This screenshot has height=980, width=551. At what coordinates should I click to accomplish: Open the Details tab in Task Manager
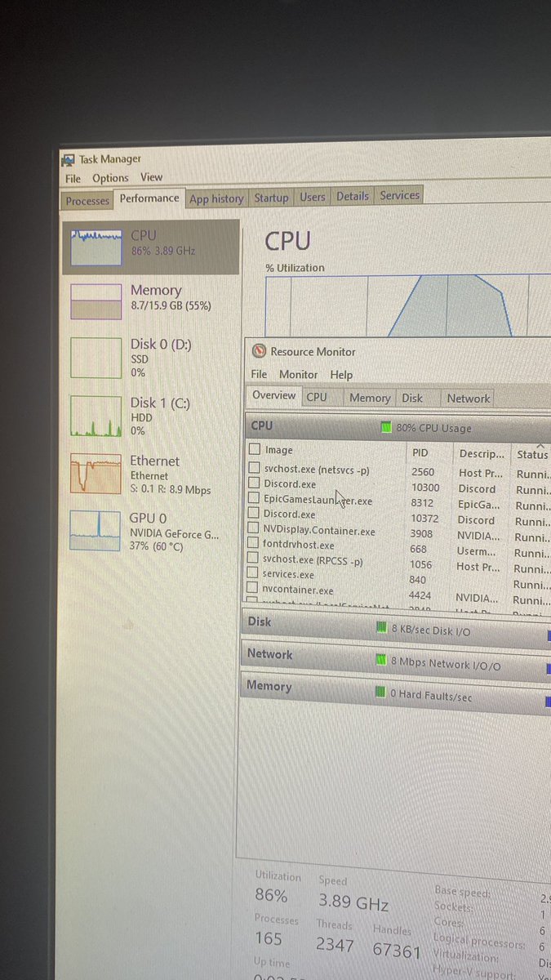point(353,196)
